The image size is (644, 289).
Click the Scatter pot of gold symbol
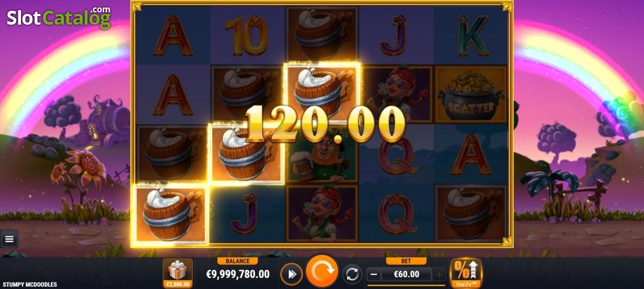(x=471, y=95)
